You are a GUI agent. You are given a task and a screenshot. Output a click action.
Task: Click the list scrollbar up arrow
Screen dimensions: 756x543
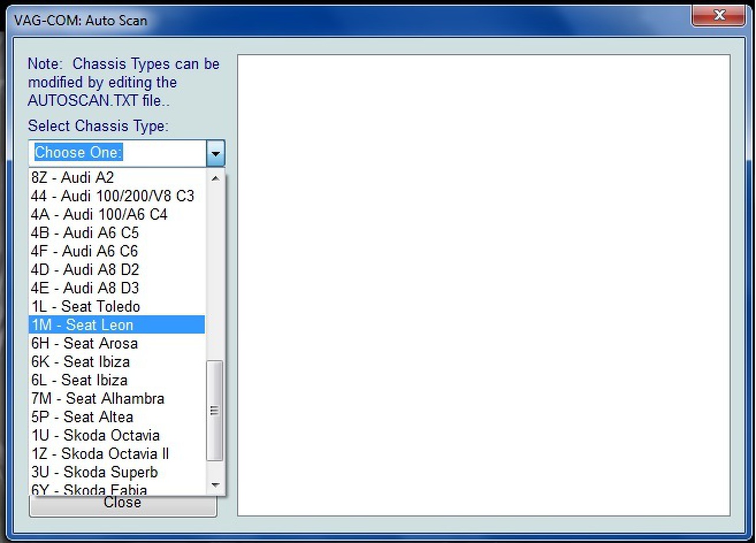[x=215, y=178]
